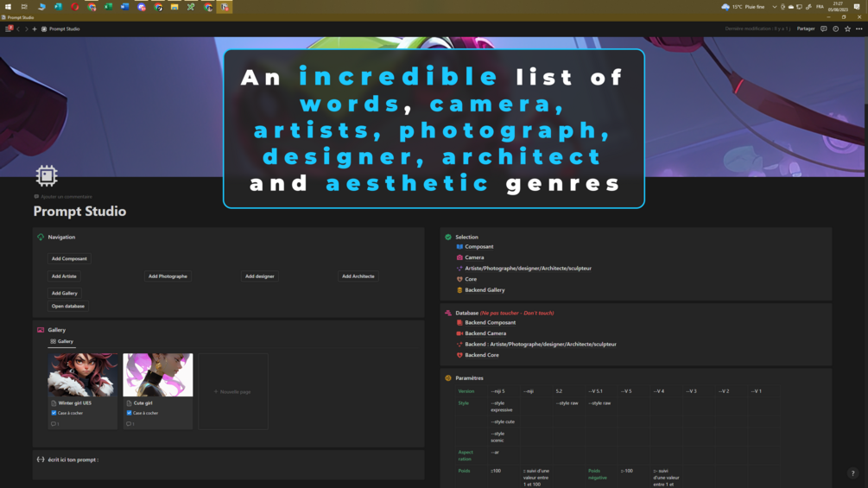Open the comments icon in top bar
868x488 pixels.
pyautogui.click(x=824, y=29)
